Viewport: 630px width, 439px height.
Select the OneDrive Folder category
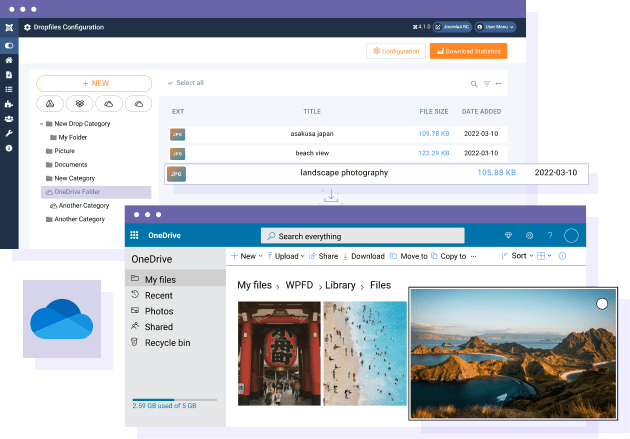96,192
